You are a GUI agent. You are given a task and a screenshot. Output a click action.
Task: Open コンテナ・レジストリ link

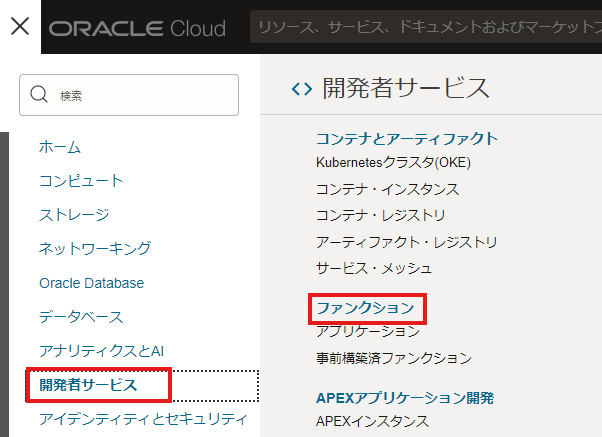(380, 215)
